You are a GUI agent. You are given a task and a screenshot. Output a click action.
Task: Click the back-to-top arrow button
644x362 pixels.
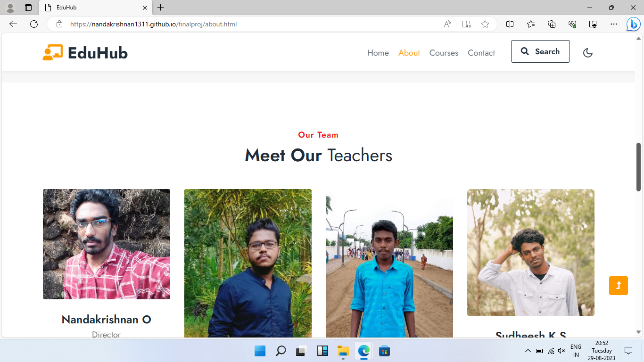[x=618, y=285]
